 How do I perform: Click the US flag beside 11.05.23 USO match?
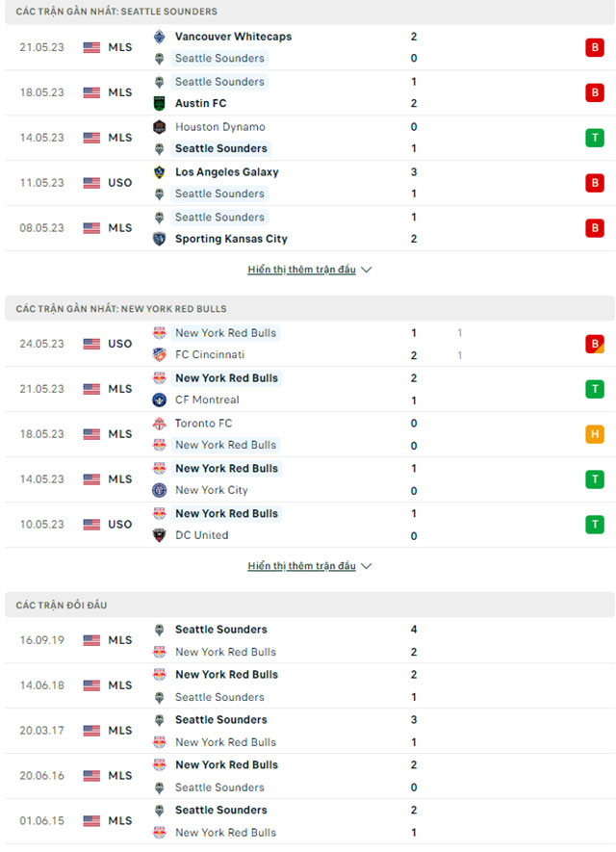(91, 183)
